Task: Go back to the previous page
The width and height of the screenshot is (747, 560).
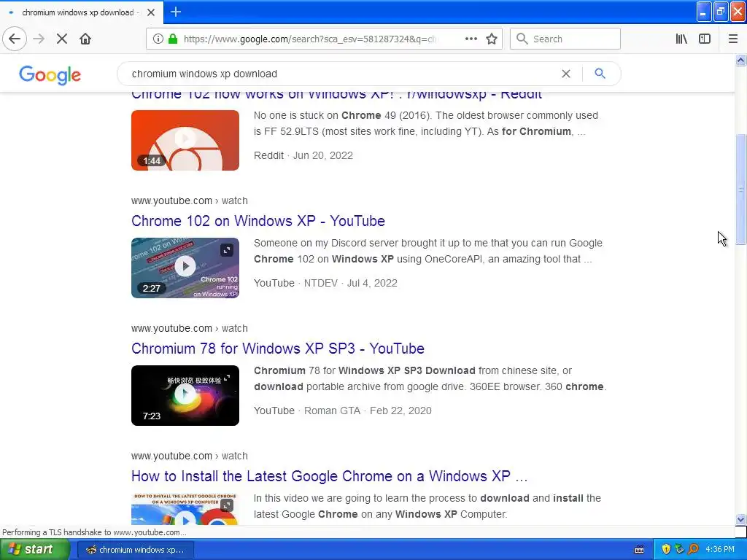Action: [x=15, y=39]
